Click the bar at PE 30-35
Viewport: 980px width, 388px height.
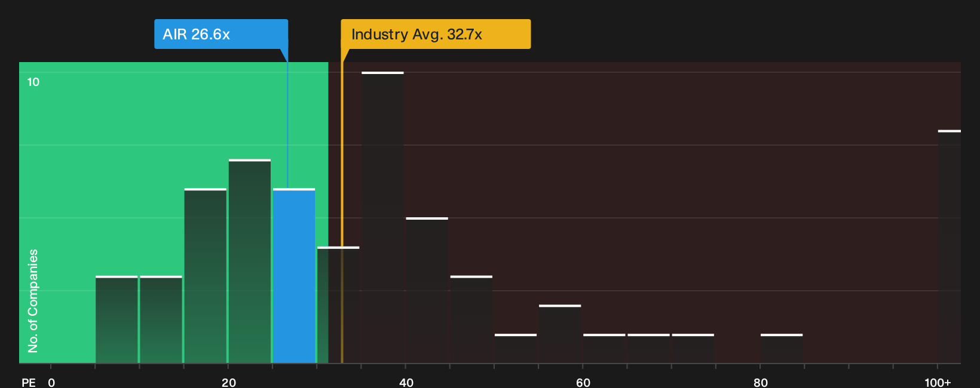(x=338, y=304)
